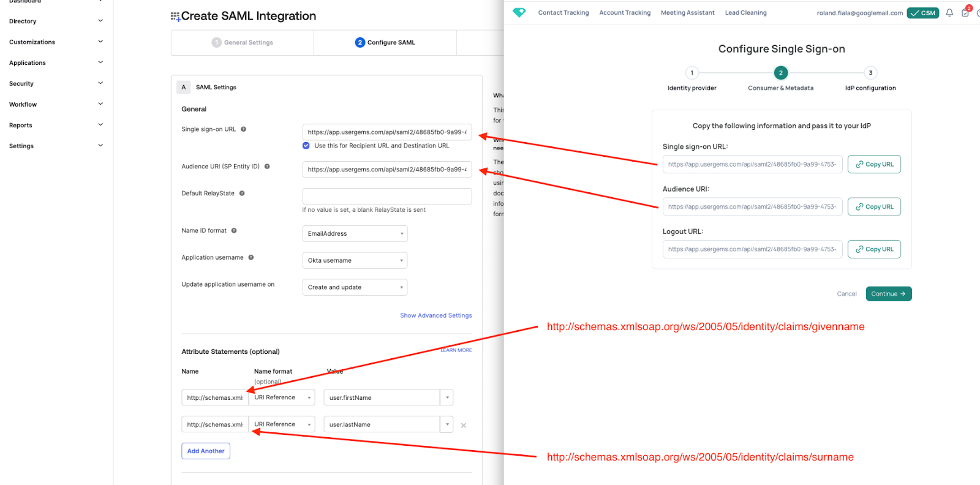
Task: Show help for Name ID format
Action: click(x=234, y=231)
